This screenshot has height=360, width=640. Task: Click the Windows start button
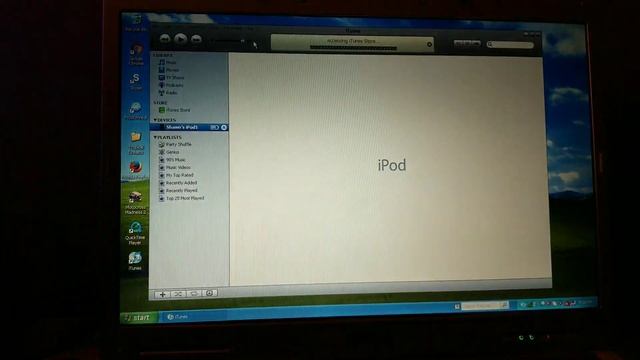point(138,318)
